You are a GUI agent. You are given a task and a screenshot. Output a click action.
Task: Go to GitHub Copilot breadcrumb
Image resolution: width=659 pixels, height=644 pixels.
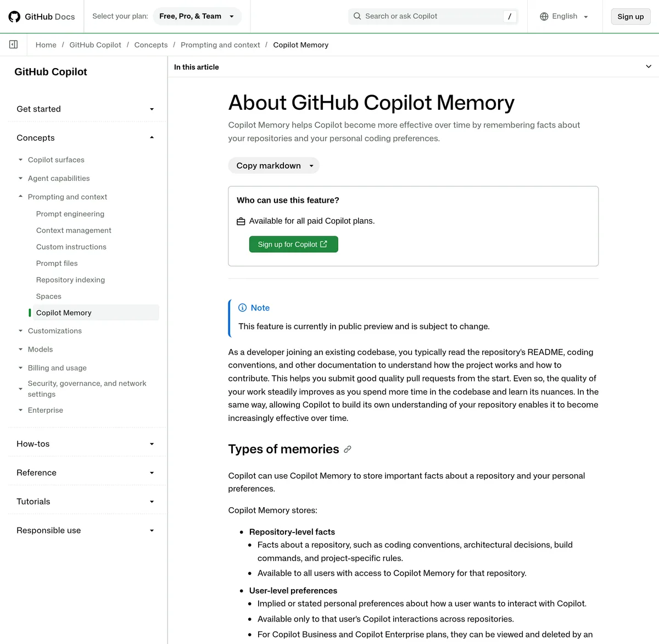(96, 45)
